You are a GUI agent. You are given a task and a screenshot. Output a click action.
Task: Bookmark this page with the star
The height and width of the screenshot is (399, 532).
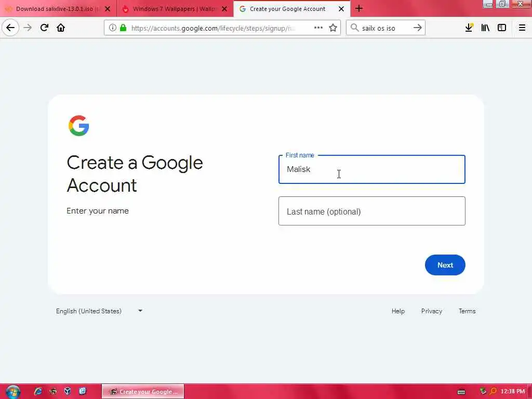pos(333,28)
